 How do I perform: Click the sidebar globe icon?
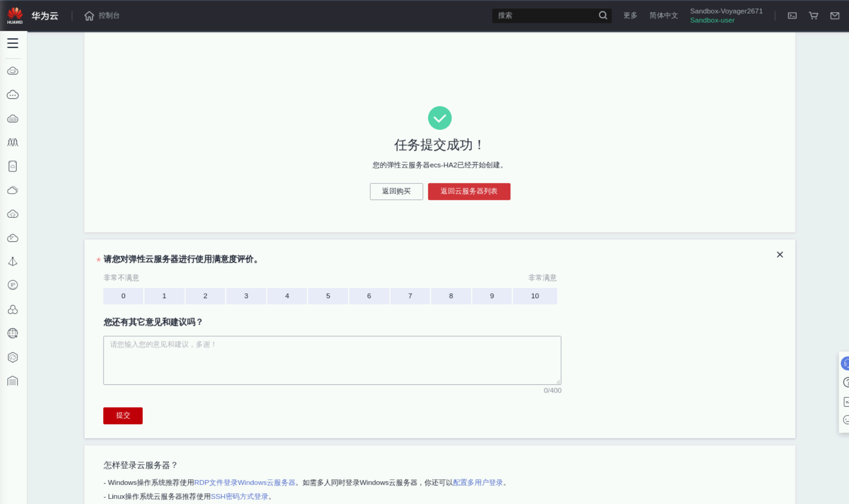(x=13, y=333)
